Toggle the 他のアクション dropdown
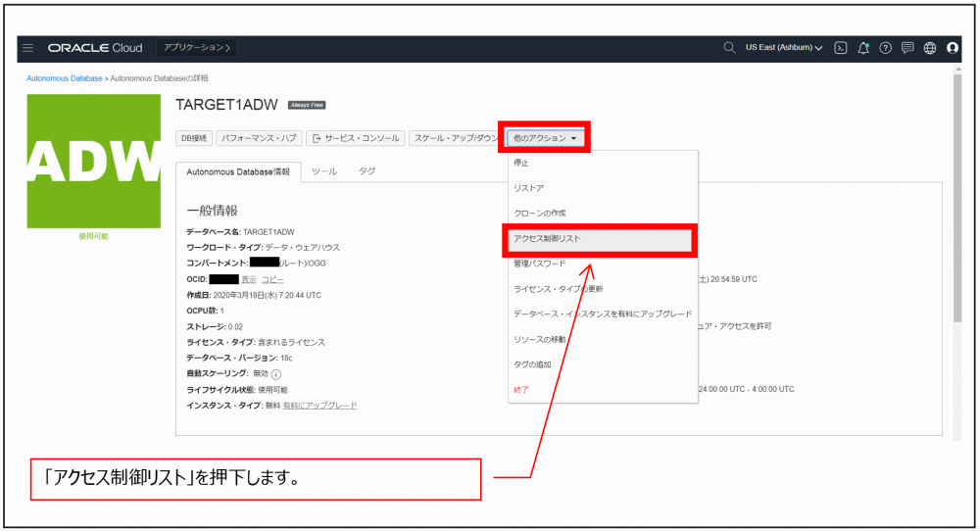 [545, 138]
